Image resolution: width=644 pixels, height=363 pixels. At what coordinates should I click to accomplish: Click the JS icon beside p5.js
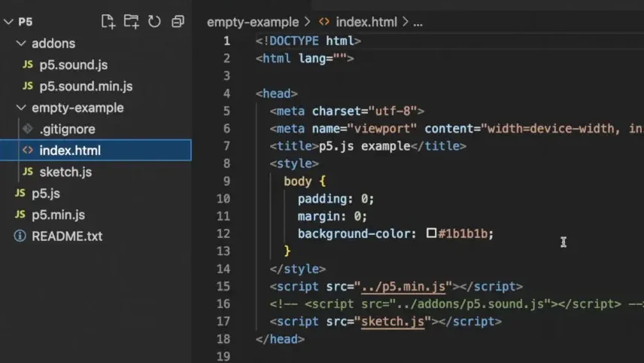20,193
